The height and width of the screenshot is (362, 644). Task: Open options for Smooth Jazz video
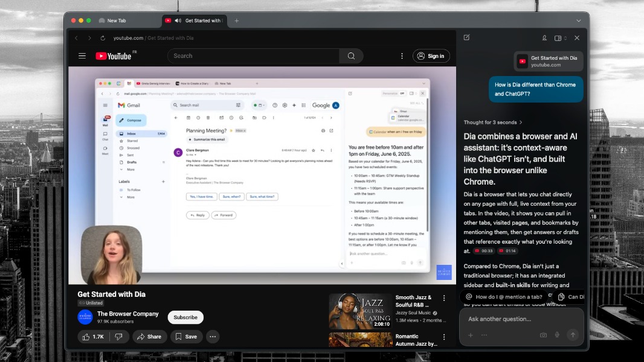[444, 298]
